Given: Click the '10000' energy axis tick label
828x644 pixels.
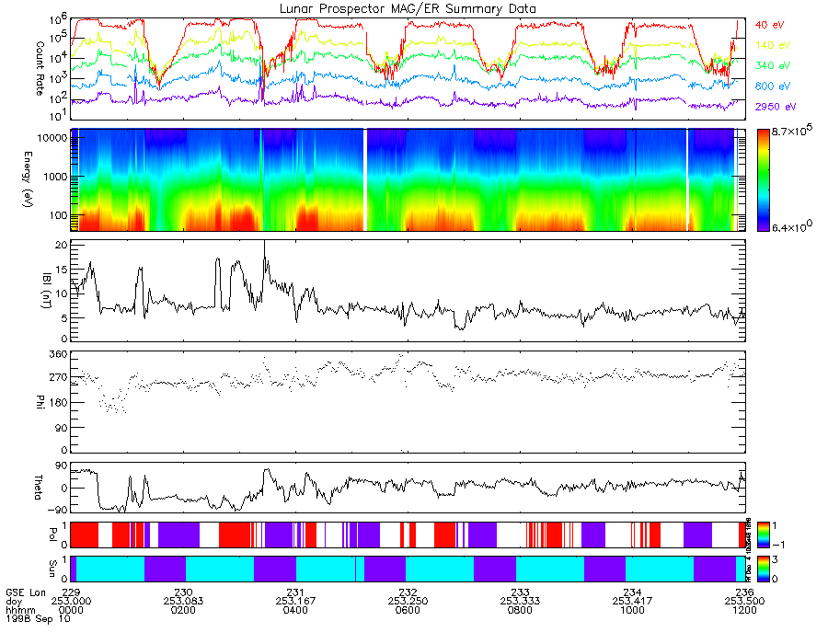Looking at the screenshot, I should [x=52, y=138].
